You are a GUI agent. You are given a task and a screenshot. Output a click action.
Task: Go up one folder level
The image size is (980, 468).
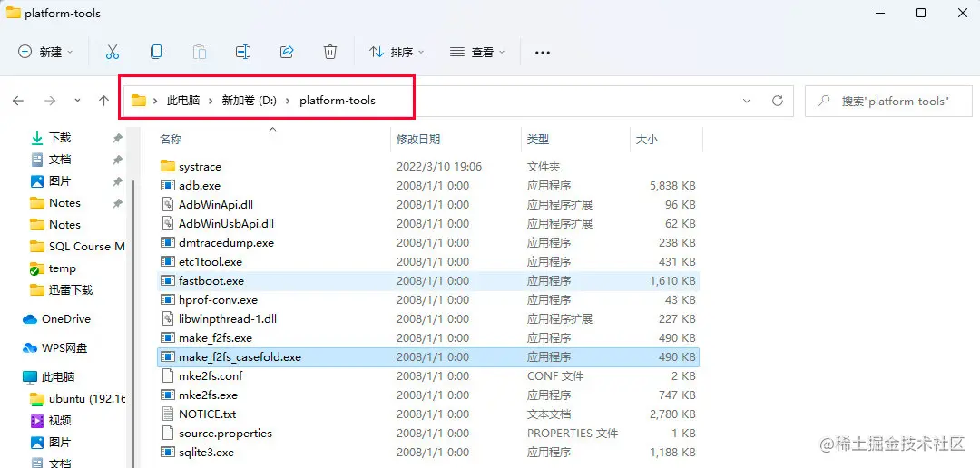pos(104,101)
